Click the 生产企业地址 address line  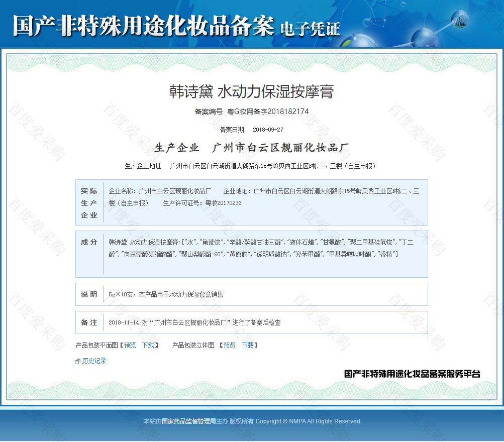tap(251, 166)
